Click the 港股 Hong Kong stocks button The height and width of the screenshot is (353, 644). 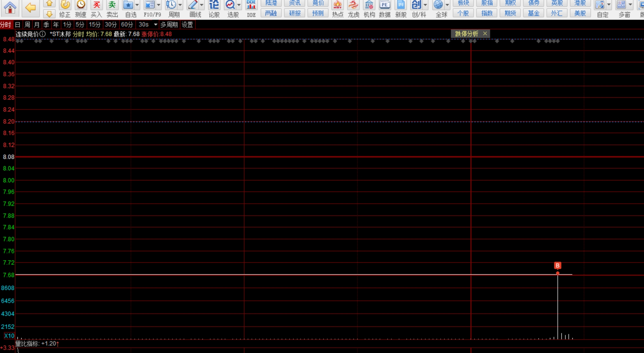click(580, 3)
